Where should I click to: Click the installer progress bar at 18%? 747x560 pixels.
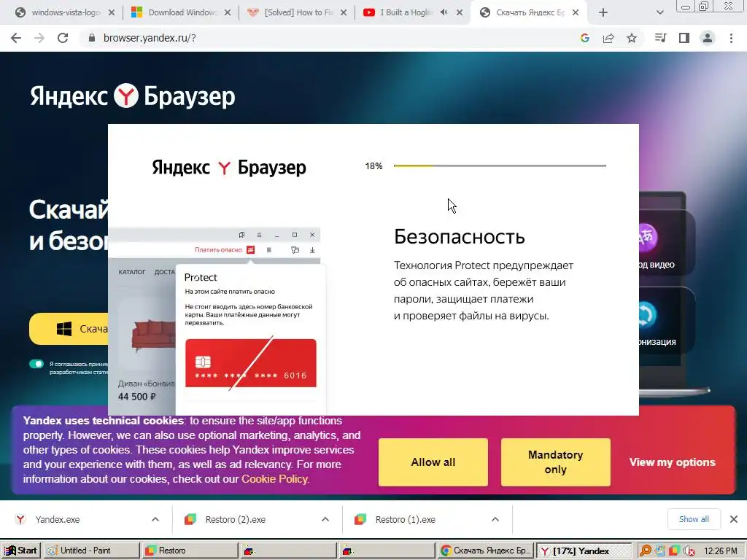pyautogui.click(x=500, y=166)
